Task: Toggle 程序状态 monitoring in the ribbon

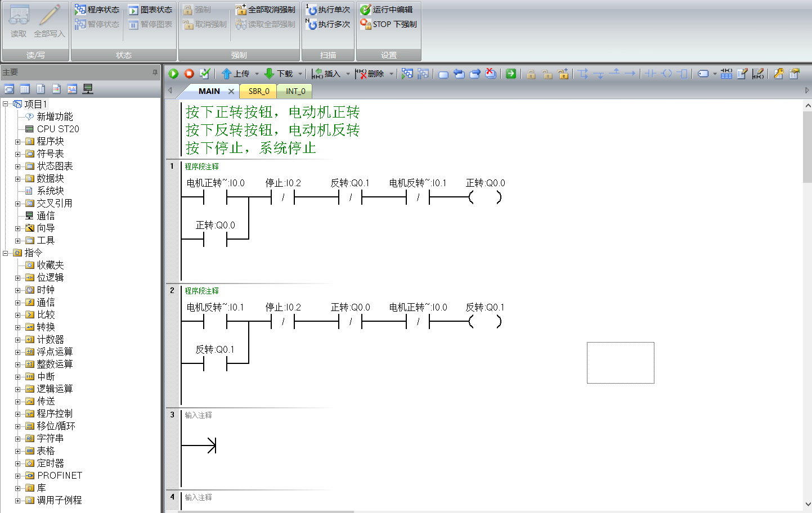Action: pos(97,10)
